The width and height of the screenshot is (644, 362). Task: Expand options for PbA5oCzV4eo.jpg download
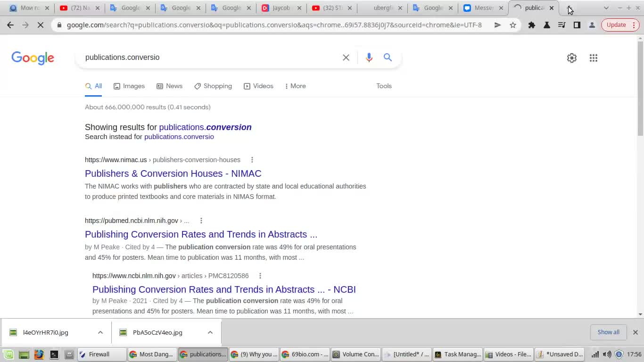(x=210, y=332)
